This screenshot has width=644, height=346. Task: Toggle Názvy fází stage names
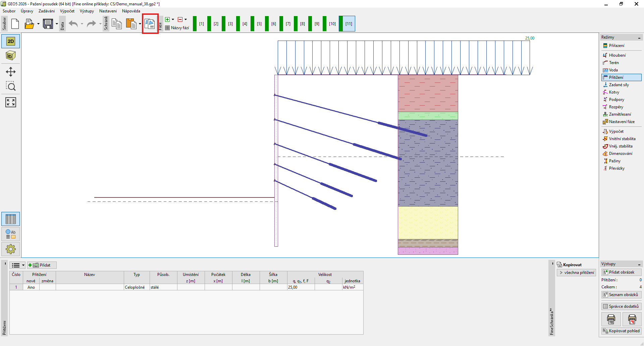click(177, 28)
